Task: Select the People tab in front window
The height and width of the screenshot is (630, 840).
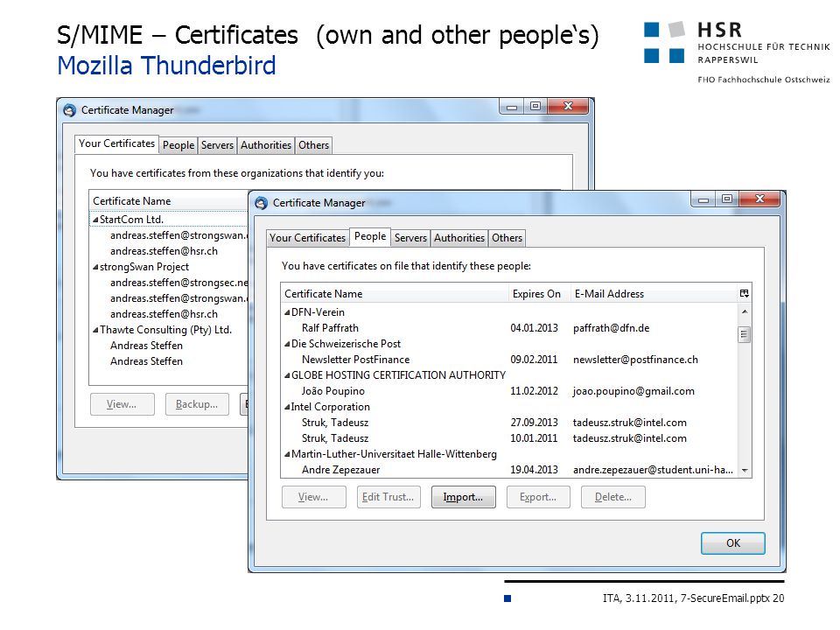Action: [370, 236]
